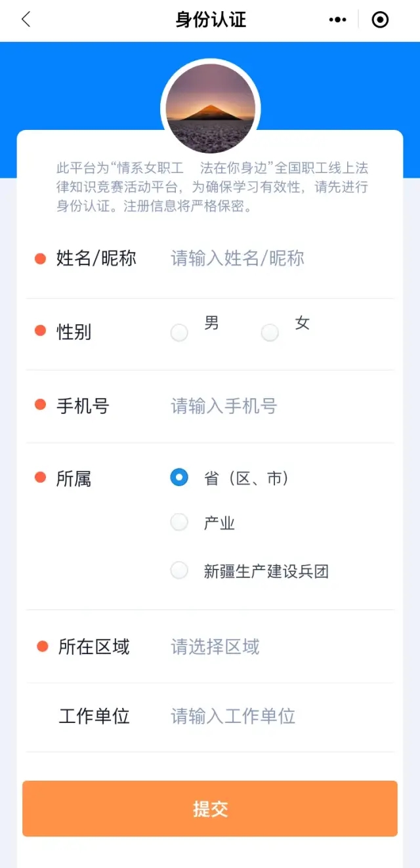This screenshot has height=868, width=420.
Task: Tap the 所属 field label
Action: (73, 479)
